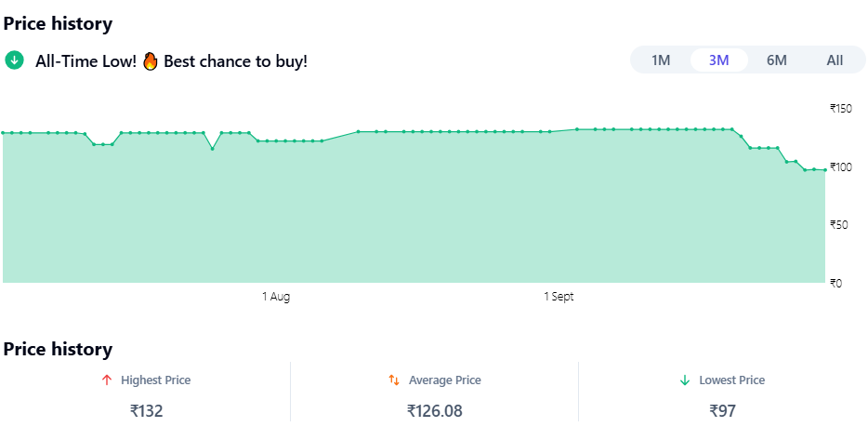Click the 1 Sept axis label
This screenshot has height=440, width=868.
pyautogui.click(x=559, y=297)
